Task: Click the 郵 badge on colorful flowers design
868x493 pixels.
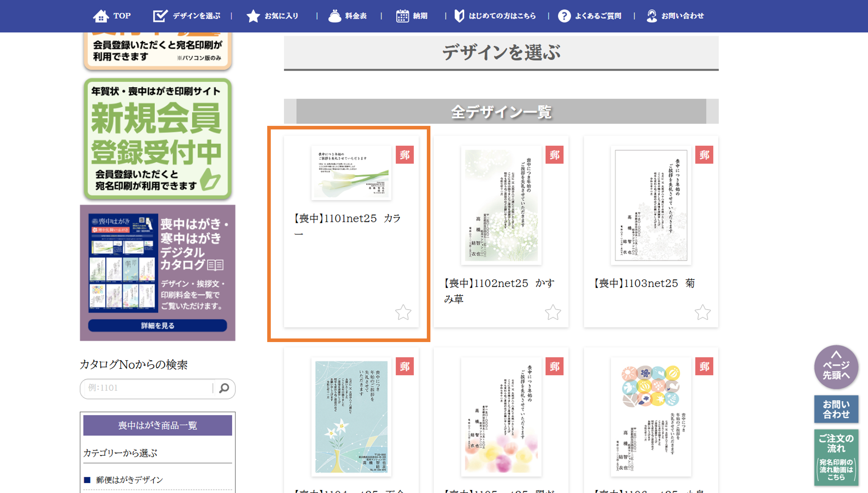Action: coord(704,366)
